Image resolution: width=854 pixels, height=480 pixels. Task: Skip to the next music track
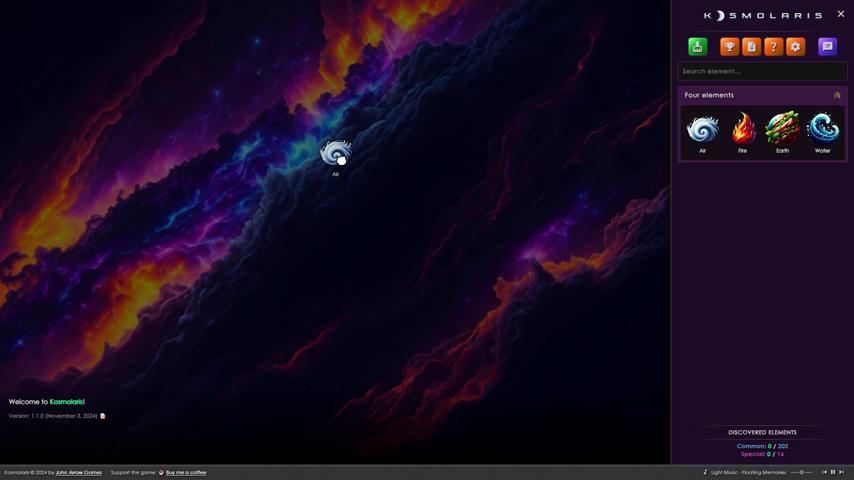[x=842, y=472]
